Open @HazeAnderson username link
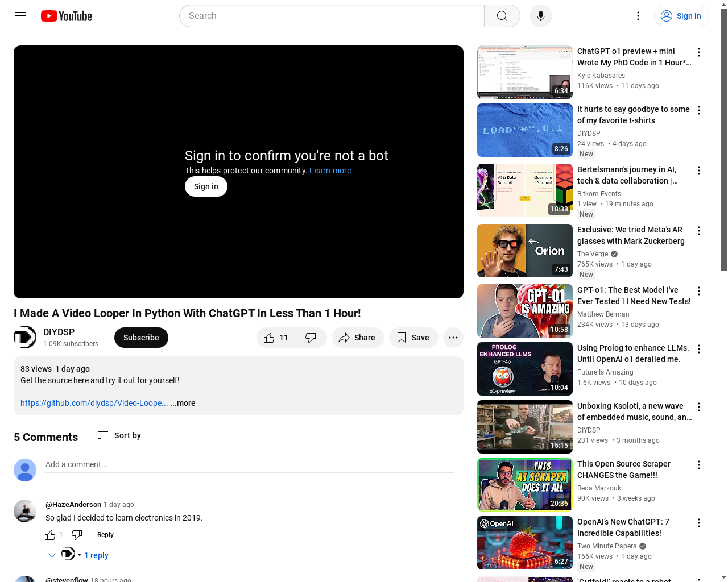The height and width of the screenshot is (582, 728). point(73,505)
